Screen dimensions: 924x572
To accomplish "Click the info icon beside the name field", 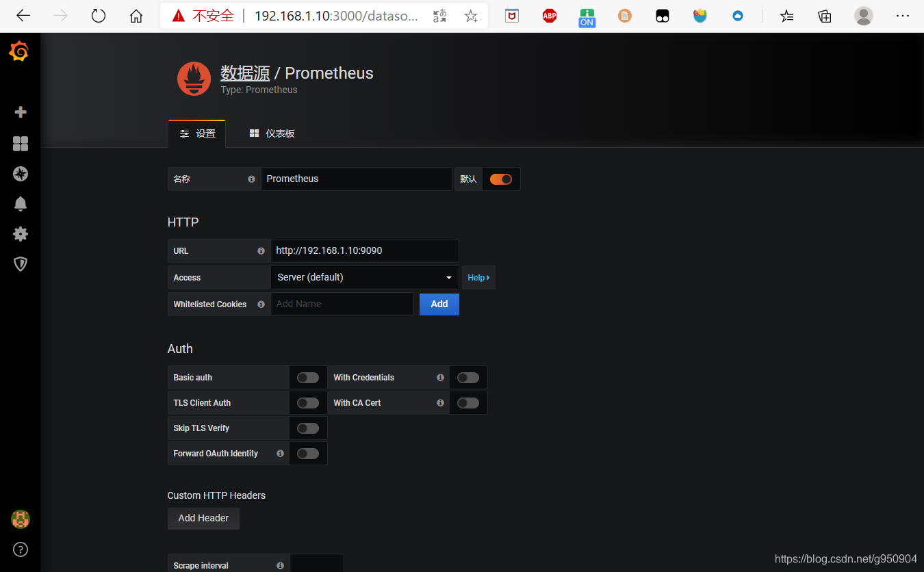I will click(x=251, y=179).
